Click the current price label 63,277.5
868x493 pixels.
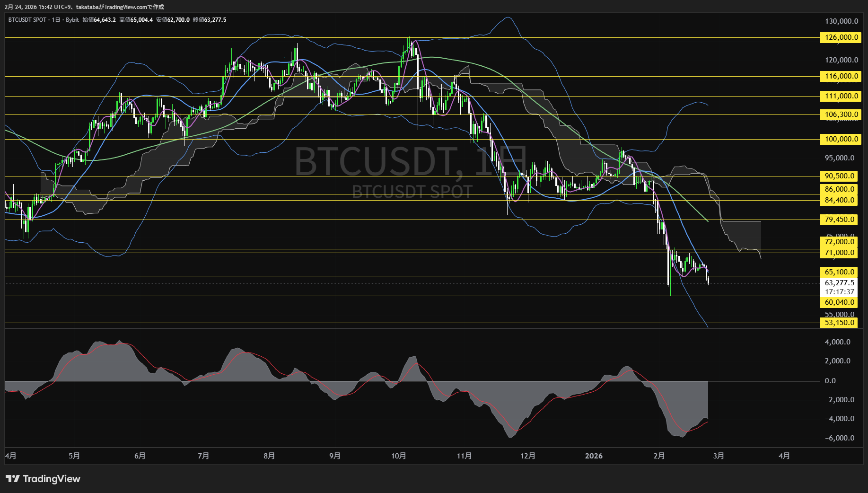click(x=839, y=283)
